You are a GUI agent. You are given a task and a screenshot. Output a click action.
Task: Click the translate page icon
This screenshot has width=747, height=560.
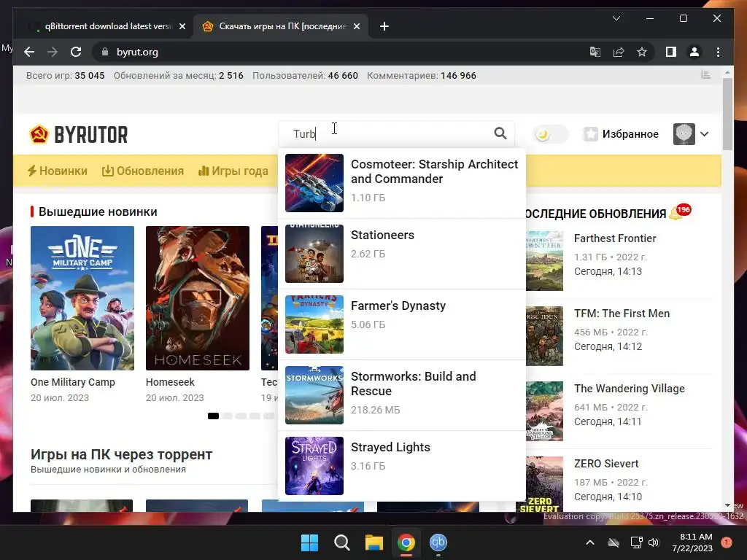(595, 52)
